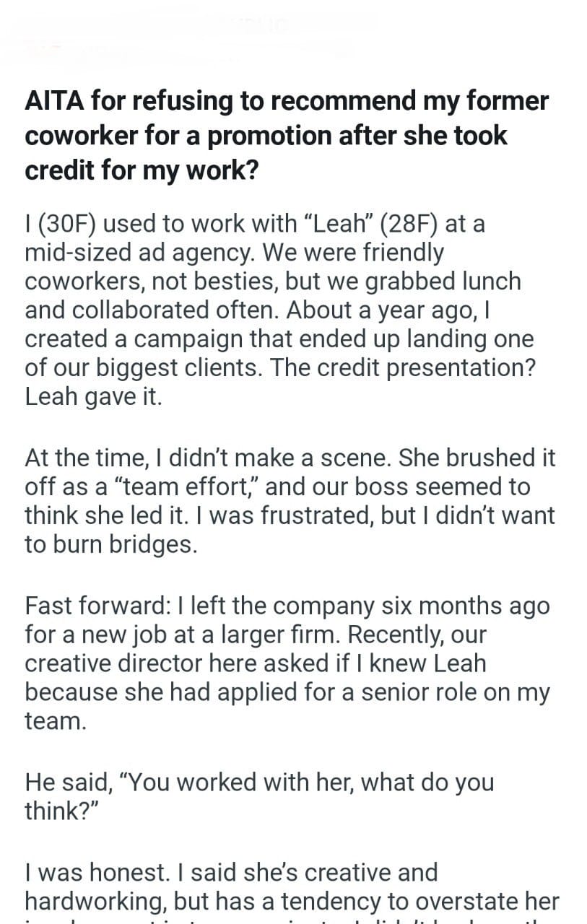Click the sentence "Leah gave it."

[x=93, y=396]
